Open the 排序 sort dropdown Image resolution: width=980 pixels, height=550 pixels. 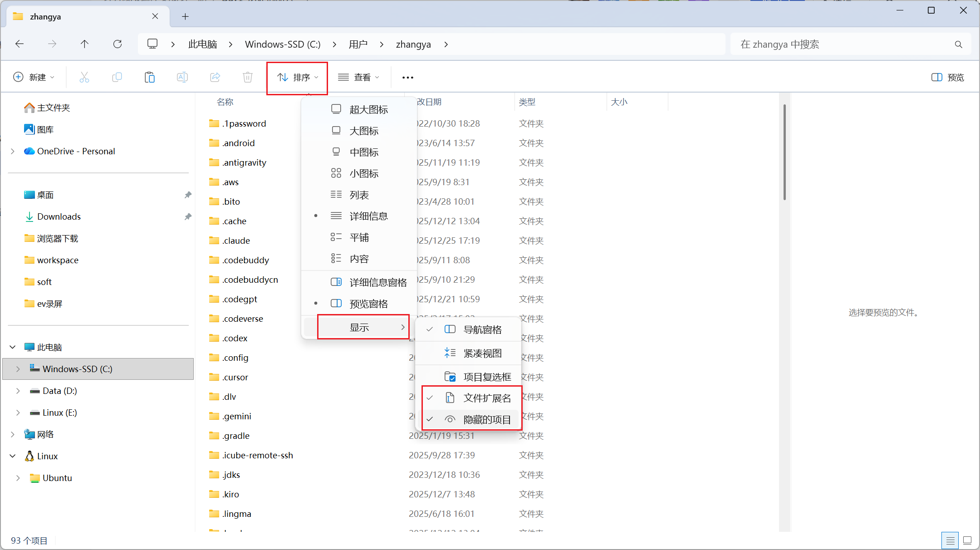pos(297,78)
